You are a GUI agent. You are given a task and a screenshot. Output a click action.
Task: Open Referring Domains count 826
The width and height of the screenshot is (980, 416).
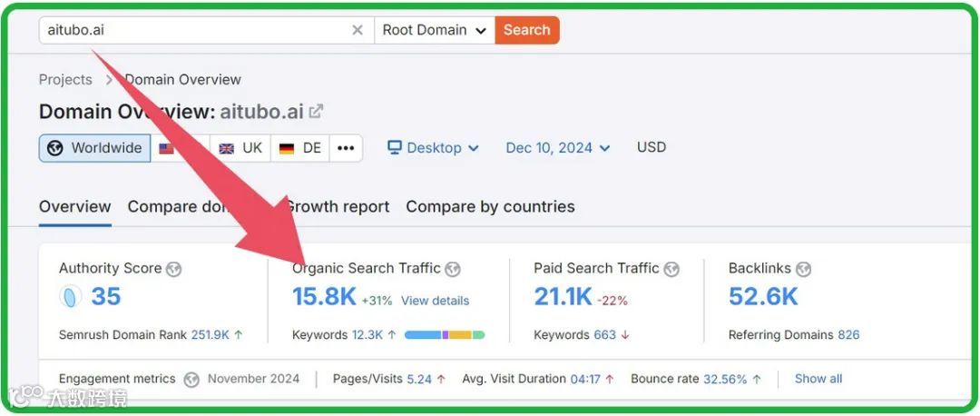tap(848, 335)
